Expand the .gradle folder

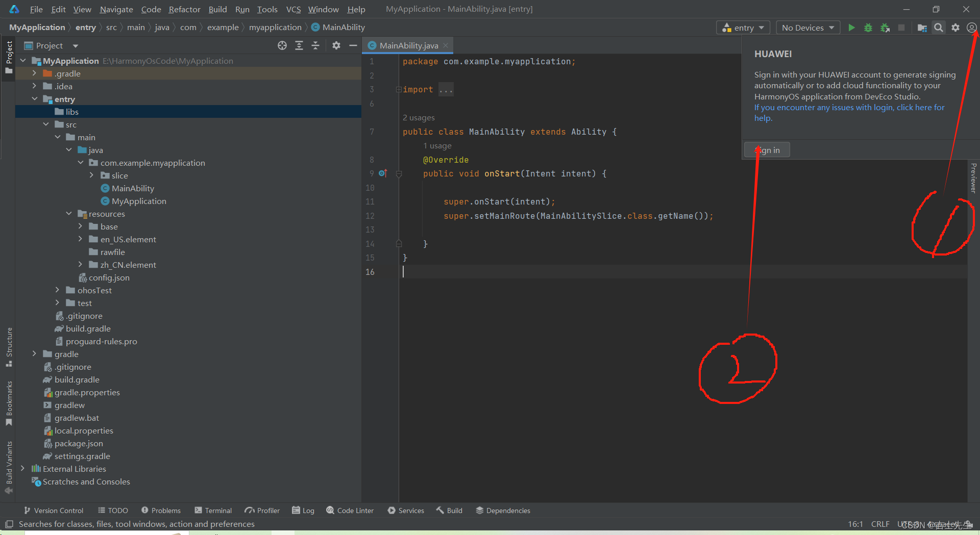[34, 73]
